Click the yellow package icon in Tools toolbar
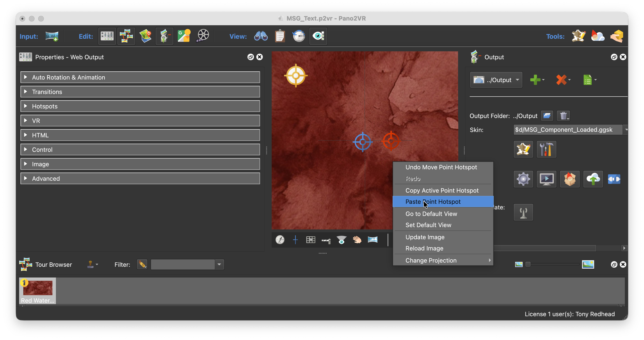 coord(617,36)
